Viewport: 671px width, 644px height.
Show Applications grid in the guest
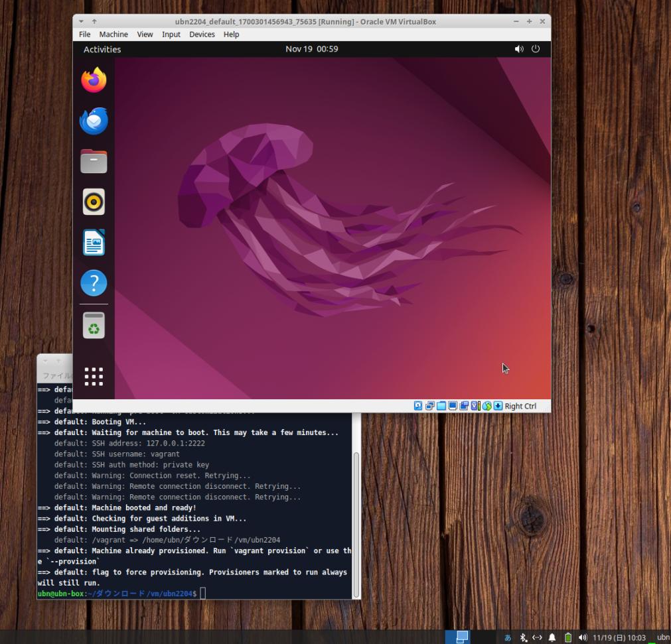94,377
